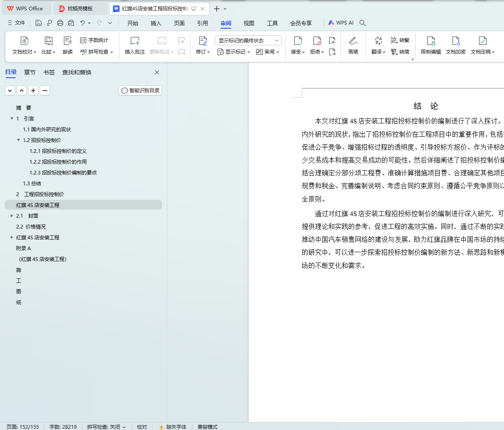Click the 文档定稿 finalize document icon
The image size is (504, 430).
[x=482, y=41]
